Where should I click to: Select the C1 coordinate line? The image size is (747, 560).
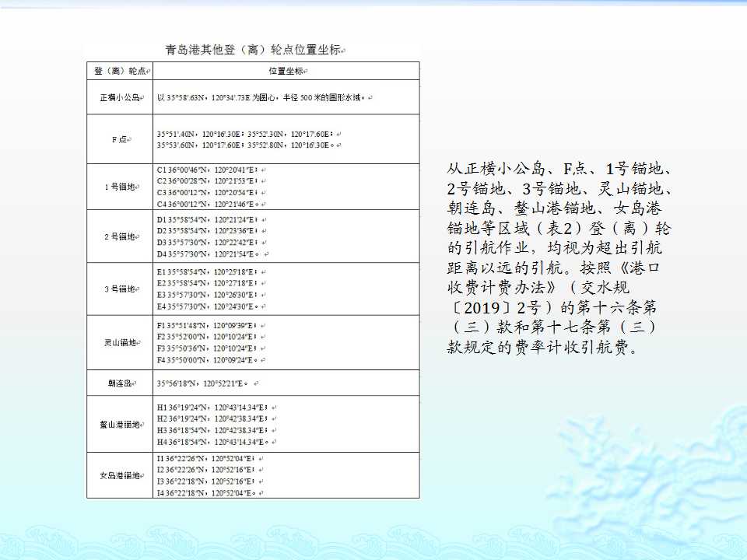click(211, 170)
